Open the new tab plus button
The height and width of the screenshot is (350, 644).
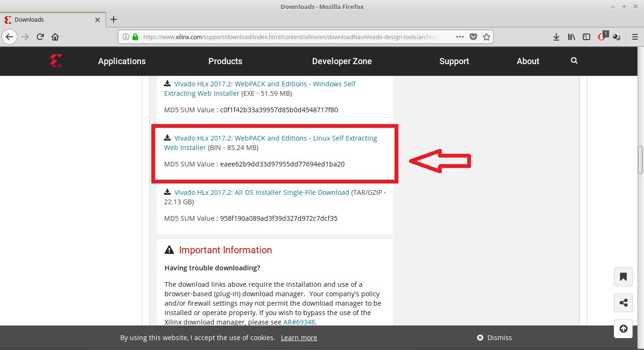(113, 19)
